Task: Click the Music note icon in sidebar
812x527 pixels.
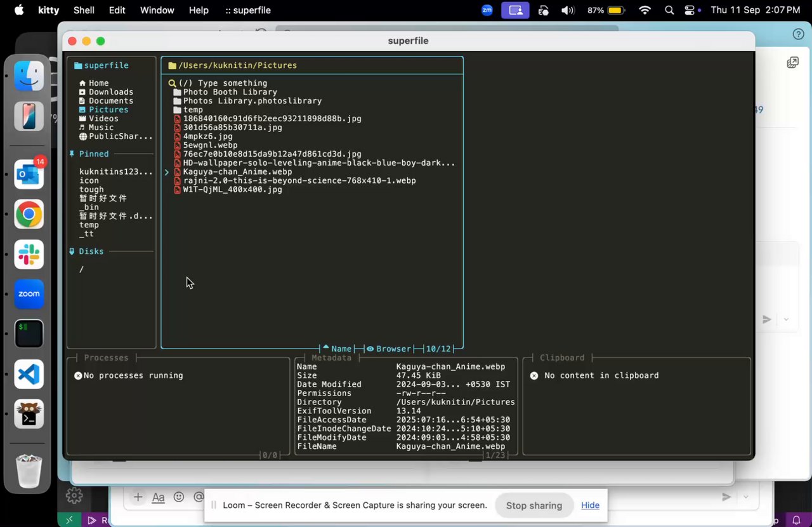Action: [82, 128]
